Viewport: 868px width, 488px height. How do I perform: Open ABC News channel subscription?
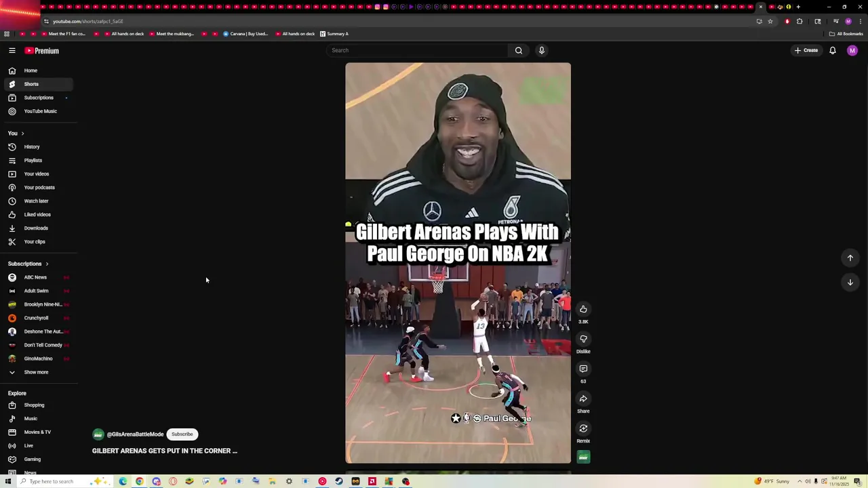[38, 277]
